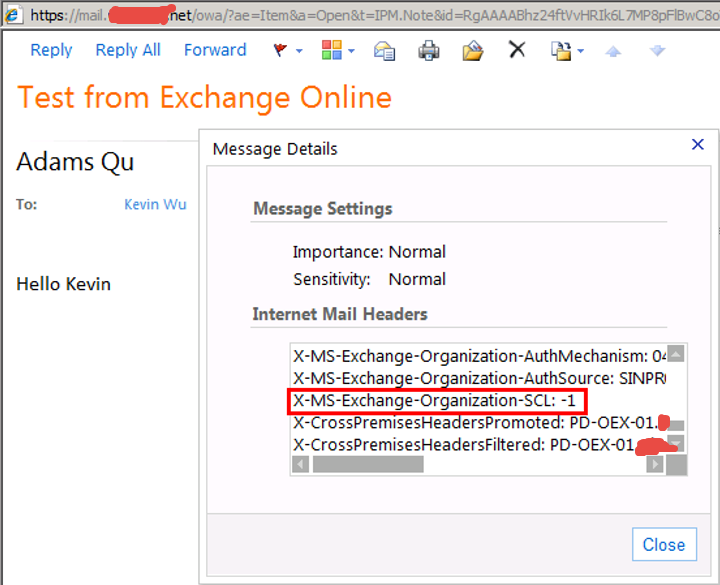The width and height of the screenshot is (720, 585).
Task: Go to previous item up arrow
Action: click(x=614, y=50)
